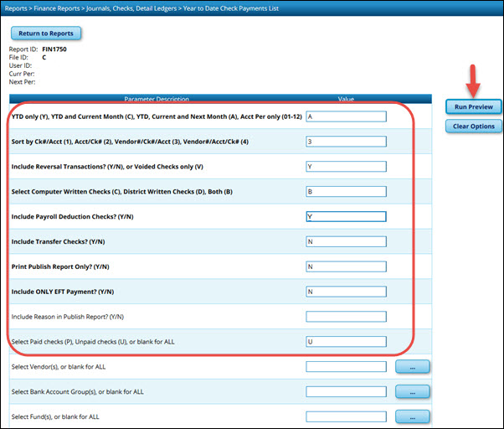Select the Include Reversal Transactions field

346,167
